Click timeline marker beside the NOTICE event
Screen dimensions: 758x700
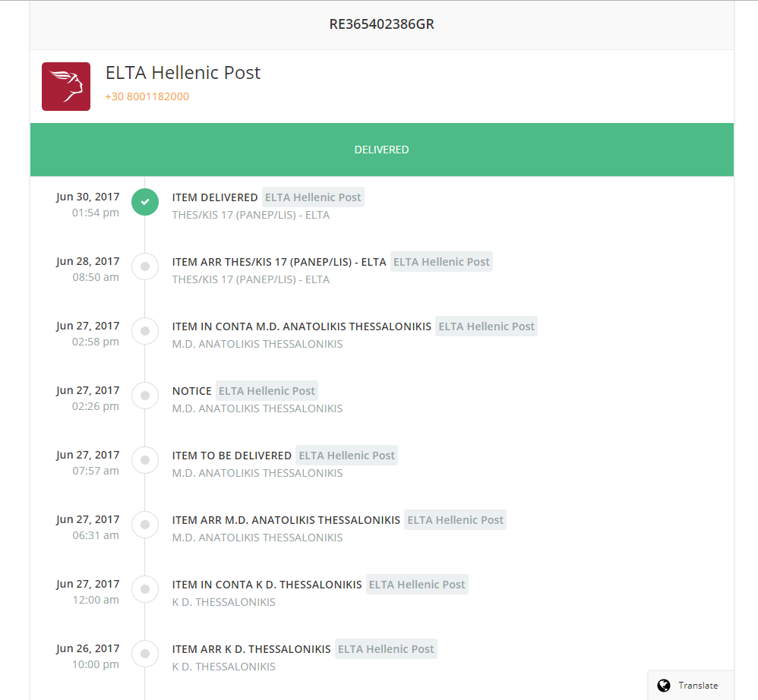[144, 396]
